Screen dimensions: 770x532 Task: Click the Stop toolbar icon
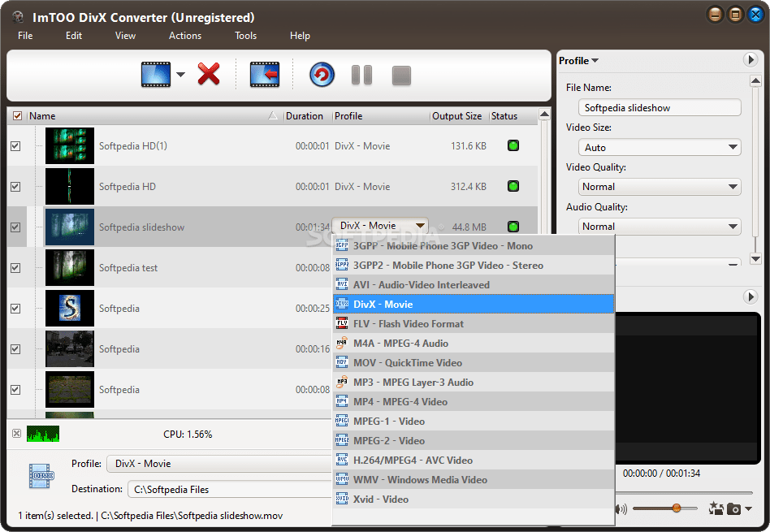pyautogui.click(x=401, y=76)
